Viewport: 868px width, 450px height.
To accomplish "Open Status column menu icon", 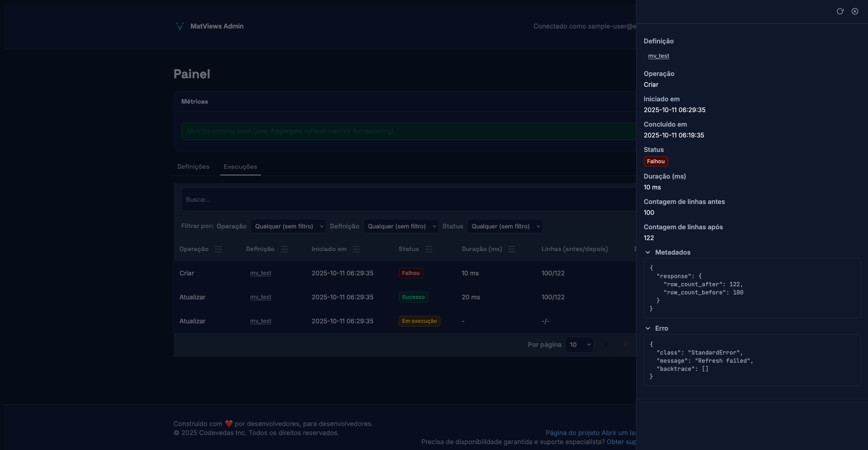I will pos(429,249).
